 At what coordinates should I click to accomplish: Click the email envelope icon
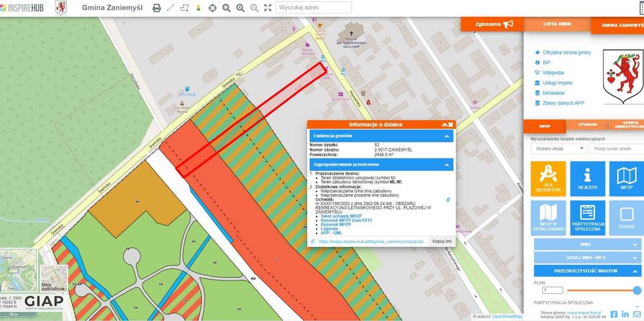coord(637,315)
